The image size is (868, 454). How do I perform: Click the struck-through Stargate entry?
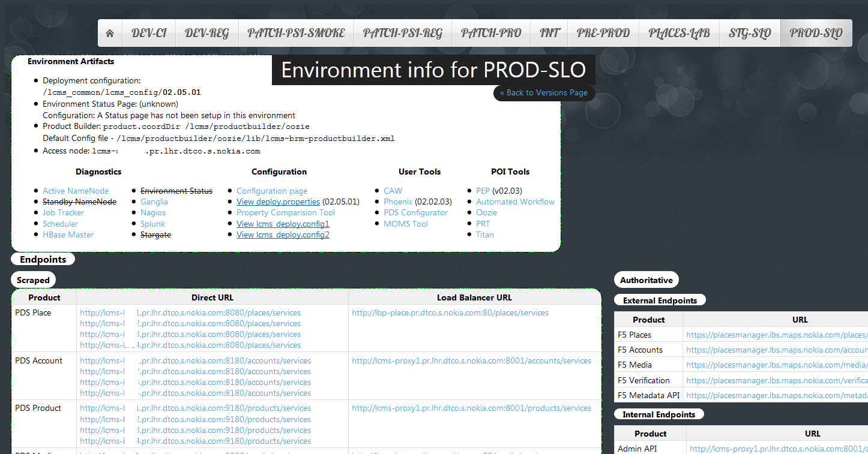tap(155, 234)
